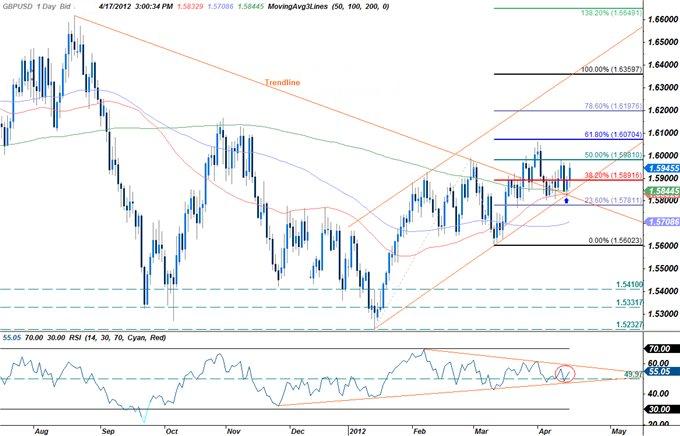Click the GBPUSD 1 Day Bid chart title
This screenshot has height=436, width=680.
37,7
